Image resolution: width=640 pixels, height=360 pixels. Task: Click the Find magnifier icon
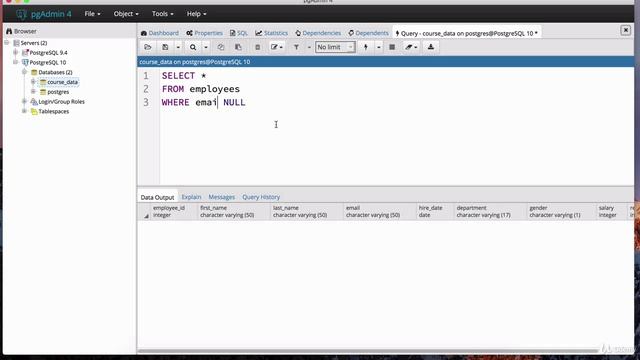coord(193,47)
